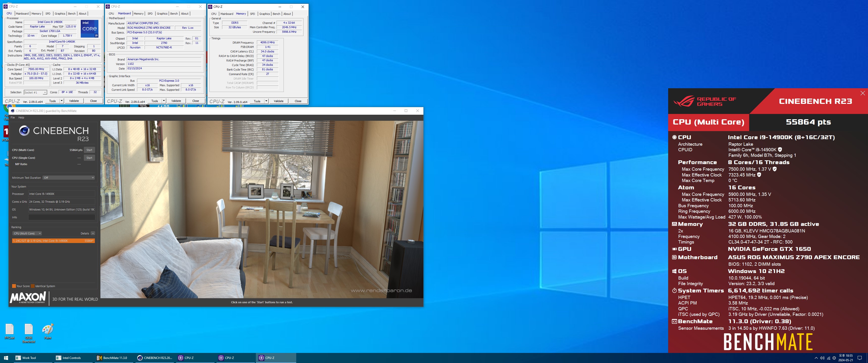Open About tab in Mainboard CPU-Z window

point(185,13)
